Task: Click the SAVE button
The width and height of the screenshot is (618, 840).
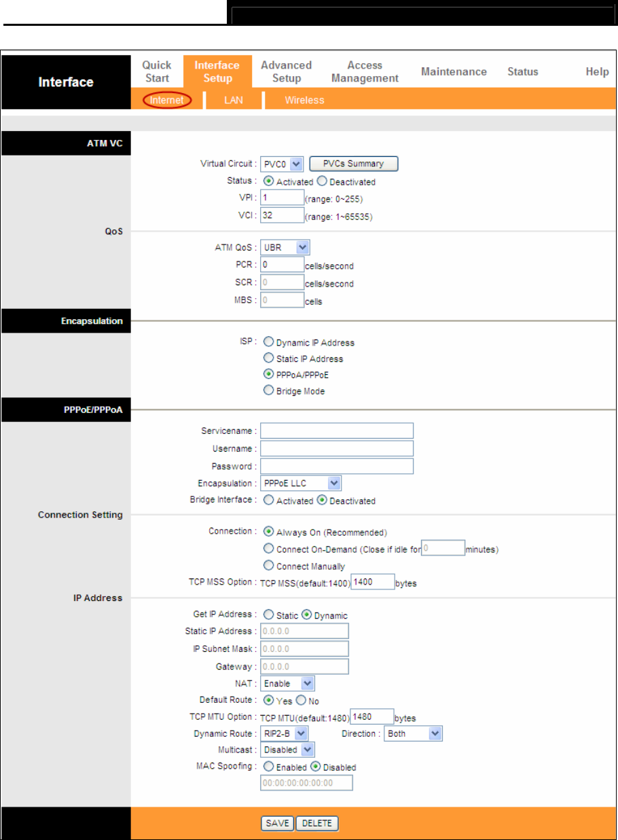Action: pyautogui.click(x=277, y=824)
